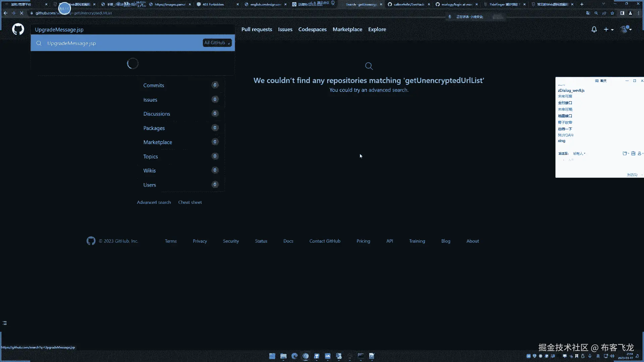Click the magnifier icon in search suggestion
Screen dimensions: 644x362
pos(39,43)
